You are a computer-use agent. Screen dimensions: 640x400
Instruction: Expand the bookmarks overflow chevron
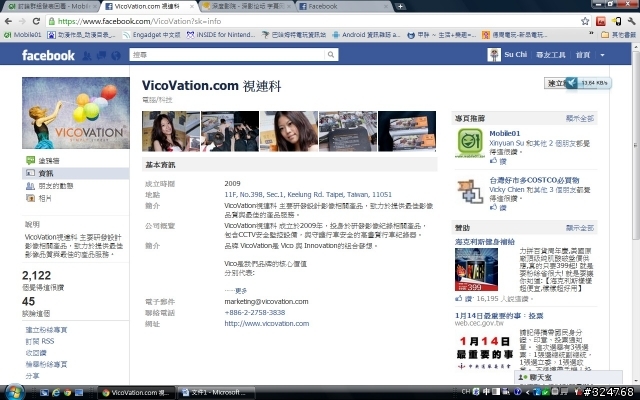pyautogui.click(x=591, y=34)
